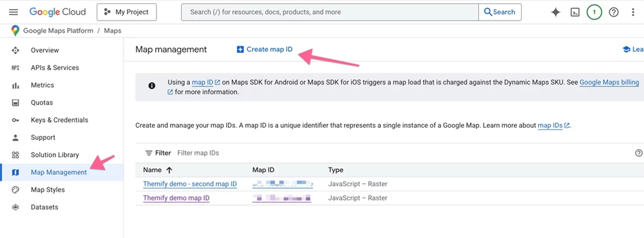Click the Learn graduation cap icon
644x238 pixels.
[627, 49]
